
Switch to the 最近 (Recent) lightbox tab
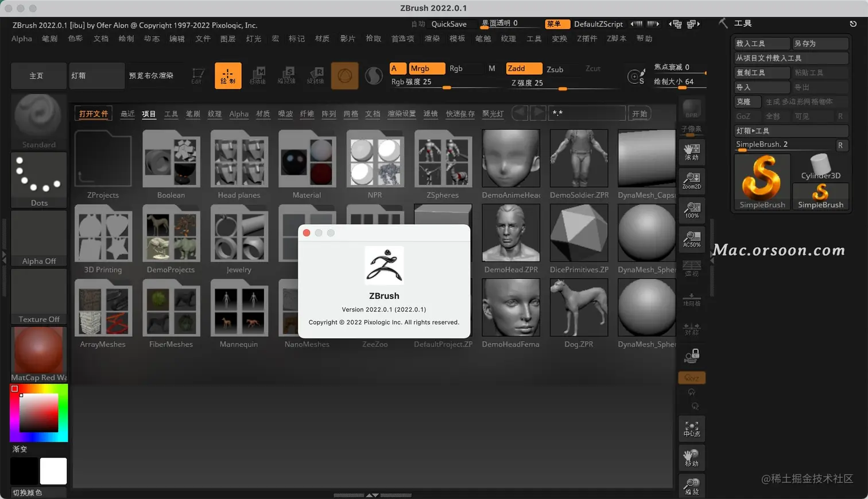tap(127, 114)
